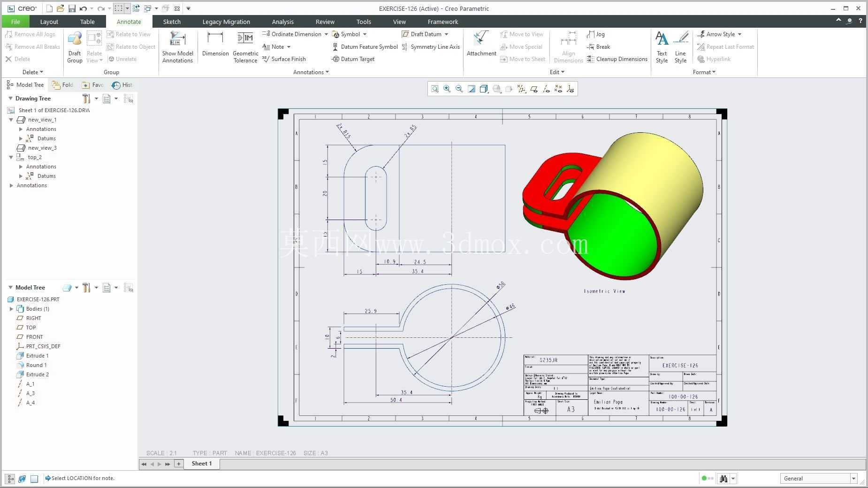The width and height of the screenshot is (868, 488).
Task: Go to last sheet navigation arrow
Action: click(x=168, y=464)
